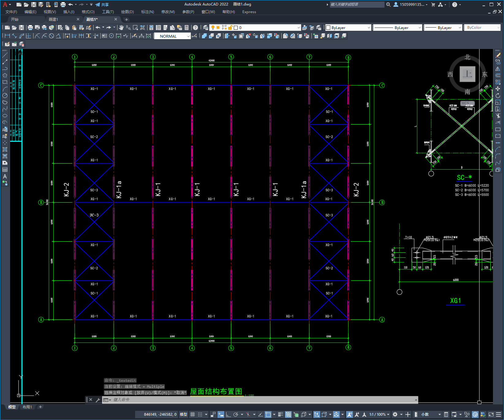504x420 pixels.
Task: Open the Table tool in draw toolbar
Action: (5, 170)
